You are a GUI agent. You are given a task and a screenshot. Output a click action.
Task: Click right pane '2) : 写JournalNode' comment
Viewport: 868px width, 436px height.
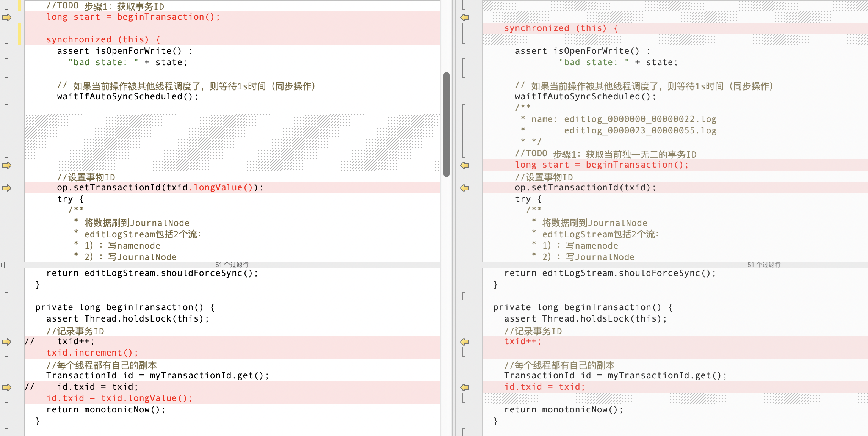pyautogui.click(x=588, y=257)
